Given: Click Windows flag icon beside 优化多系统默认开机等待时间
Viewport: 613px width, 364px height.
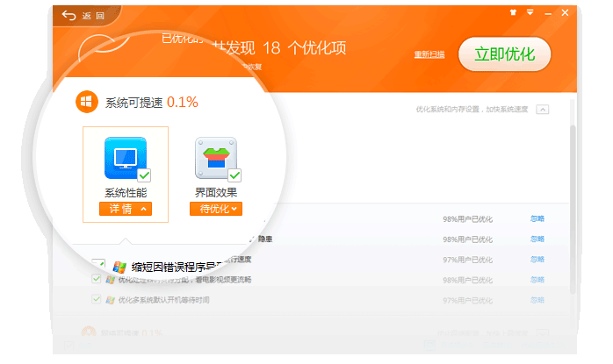Looking at the screenshot, I should click(111, 300).
